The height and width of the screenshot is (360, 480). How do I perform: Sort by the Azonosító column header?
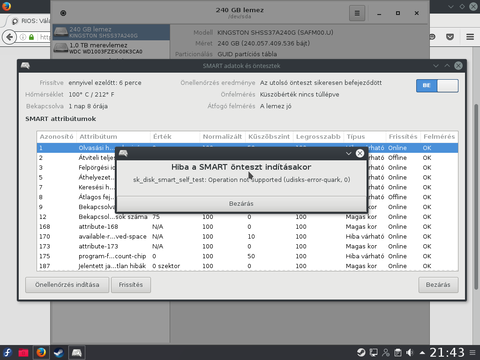pyautogui.click(x=57, y=137)
